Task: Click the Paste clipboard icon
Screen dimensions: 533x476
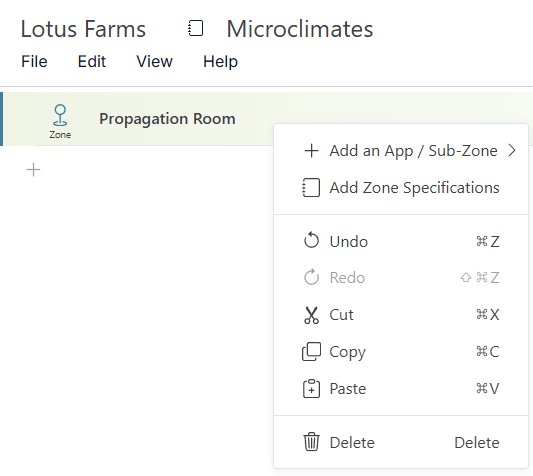Action: [311, 388]
